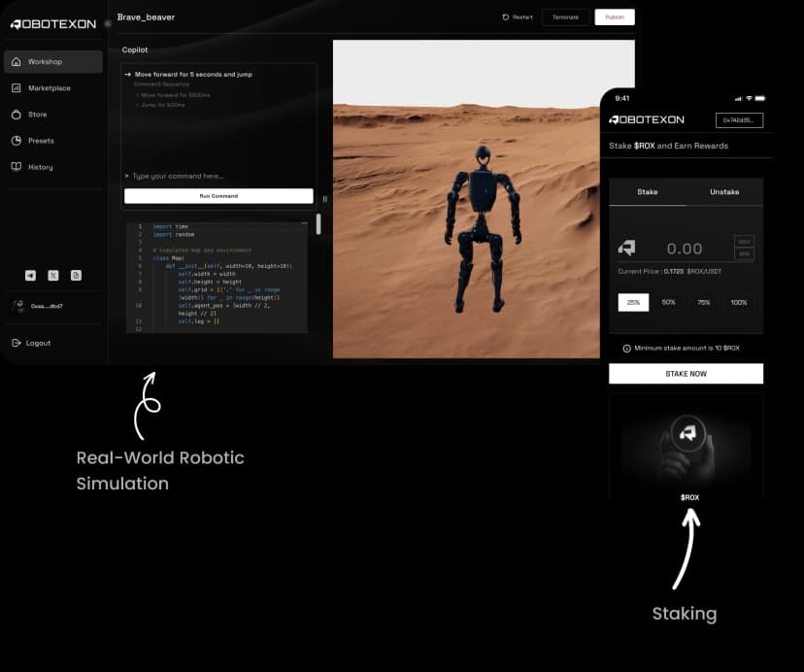Click the code editor scrollbar
Viewport: 804px width, 672px height.
318,225
